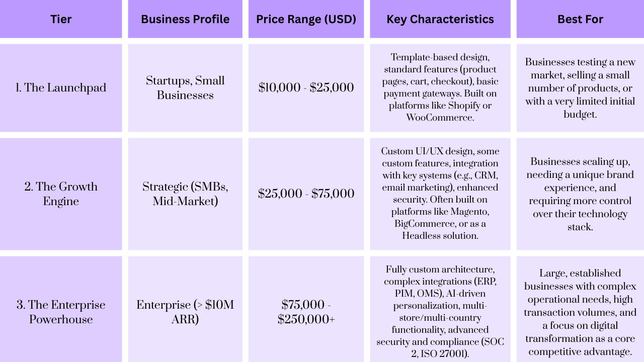Screen dimensions: 644x362
Task: Select 'Large, established businesses' cell
Action: [580, 309]
